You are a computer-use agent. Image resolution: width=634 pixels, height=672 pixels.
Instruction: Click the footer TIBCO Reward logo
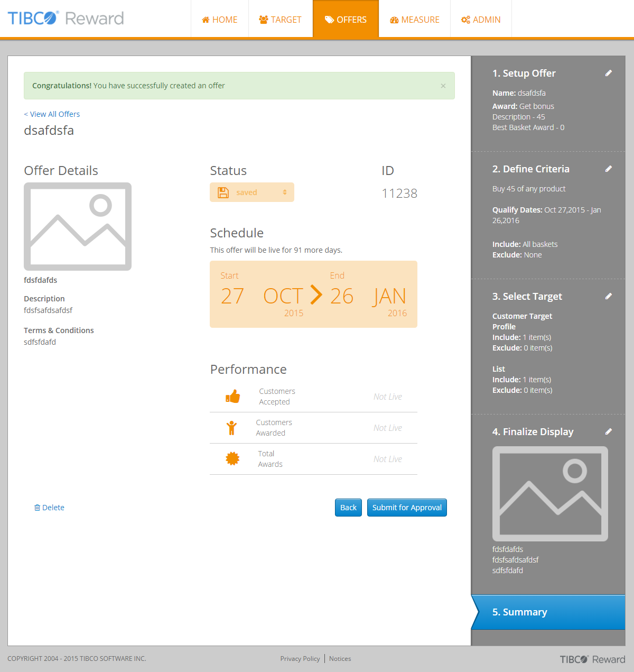pyautogui.click(x=592, y=659)
